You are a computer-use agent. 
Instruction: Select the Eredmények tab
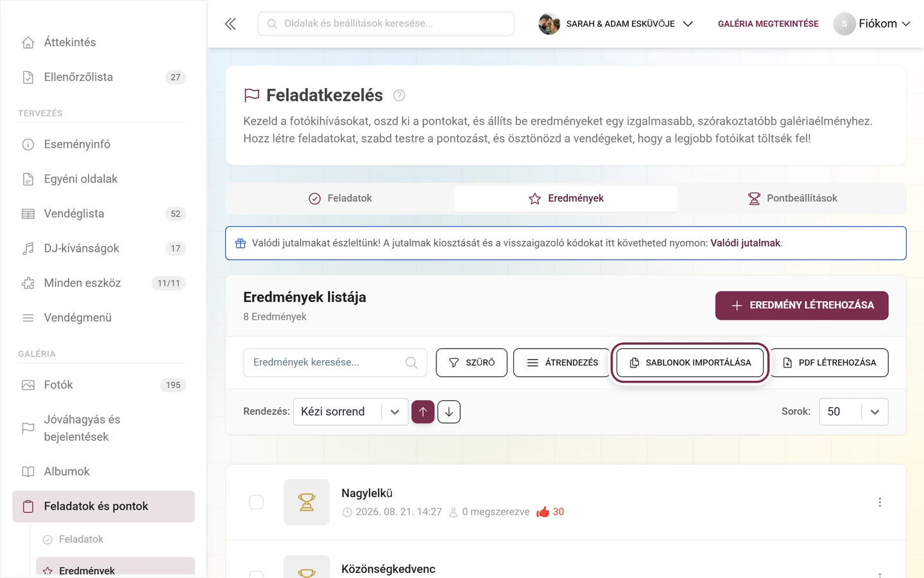566,198
